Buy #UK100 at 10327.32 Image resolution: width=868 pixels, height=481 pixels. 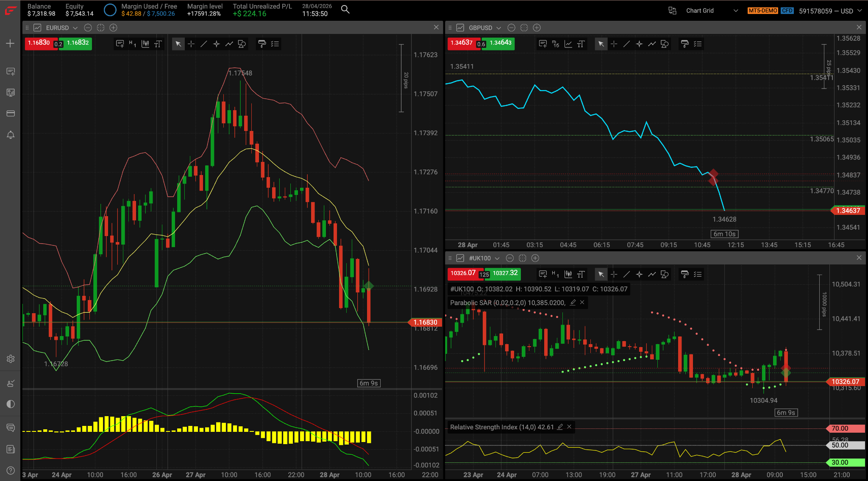(505, 274)
